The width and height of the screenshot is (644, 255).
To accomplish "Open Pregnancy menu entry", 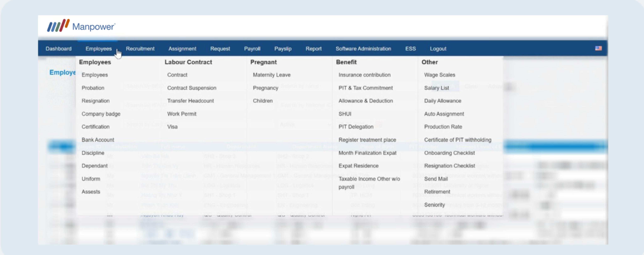I will point(265,88).
